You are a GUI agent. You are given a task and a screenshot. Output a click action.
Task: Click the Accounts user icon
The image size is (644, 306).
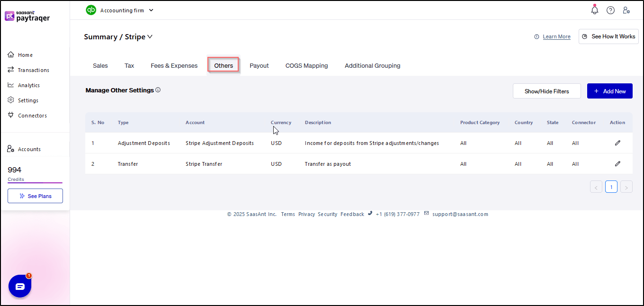point(11,149)
